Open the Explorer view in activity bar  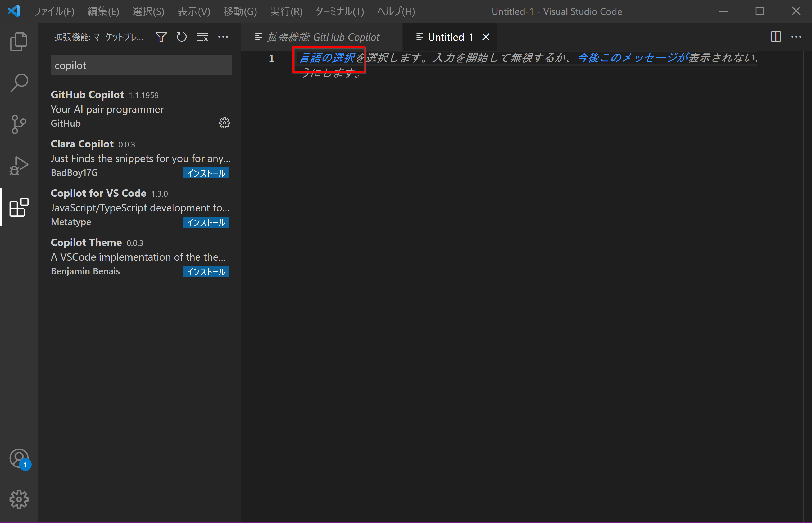point(19,42)
